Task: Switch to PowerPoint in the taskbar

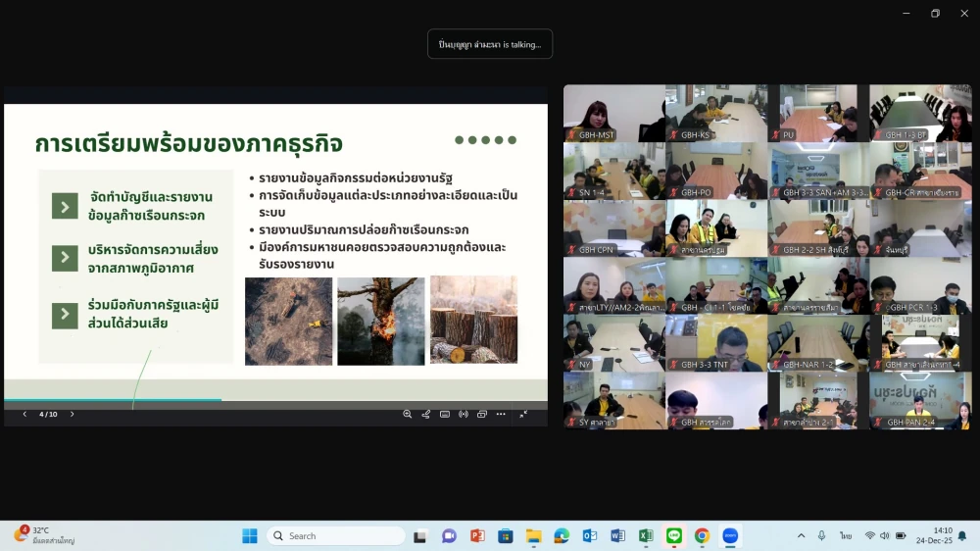Action: (477, 536)
